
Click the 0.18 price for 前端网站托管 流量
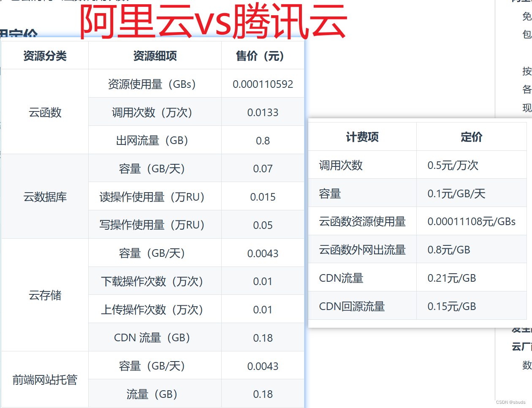pos(263,394)
